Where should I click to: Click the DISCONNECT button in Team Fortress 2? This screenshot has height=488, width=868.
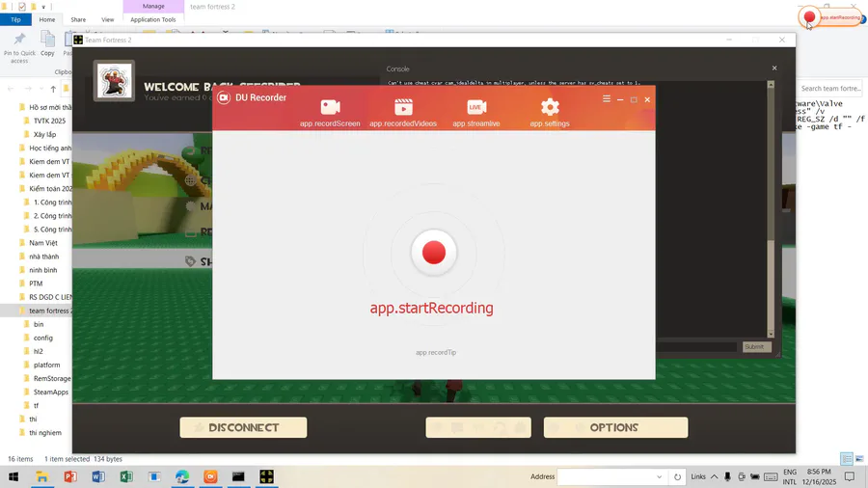tap(243, 427)
